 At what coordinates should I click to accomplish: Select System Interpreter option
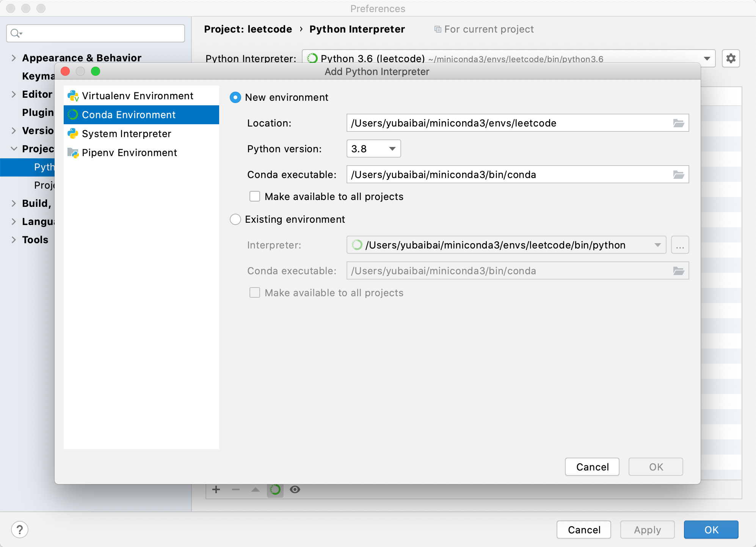[141, 134]
